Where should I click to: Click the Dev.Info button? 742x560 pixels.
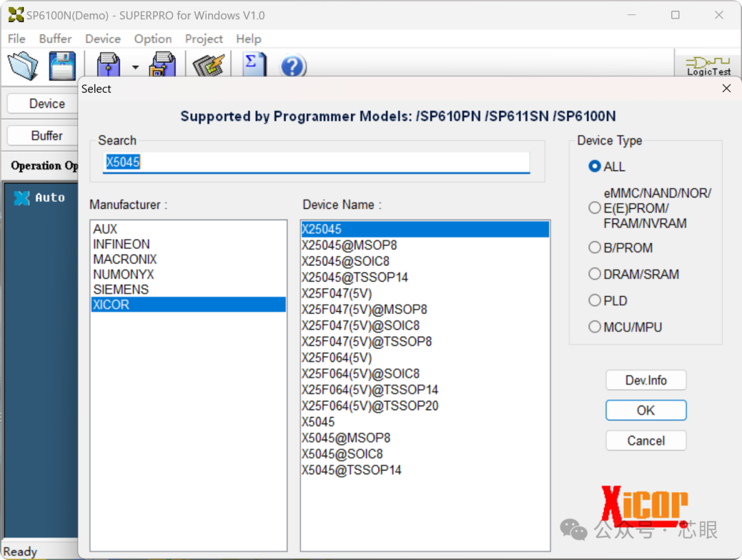pyautogui.click(x=646, y=380)
